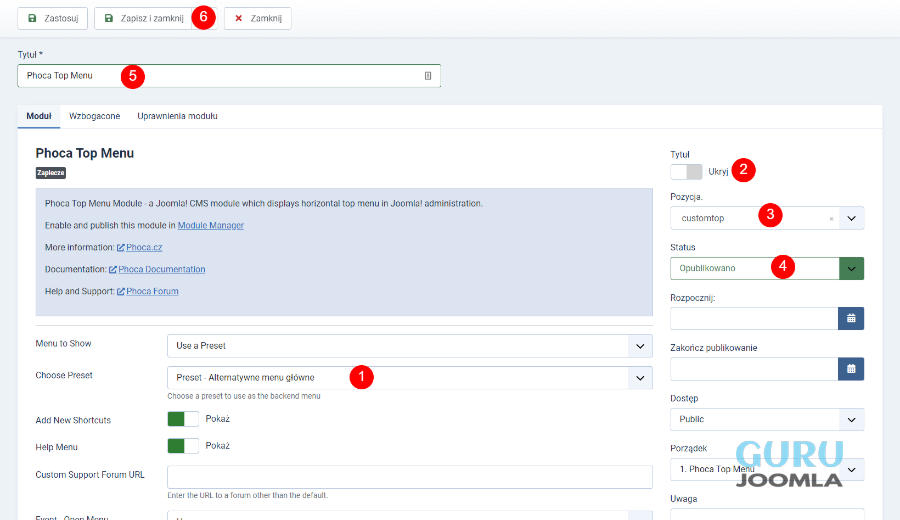The image size is (900, 520).
Task: Click the save icon on Zastosuj
Action: [32, 18]
